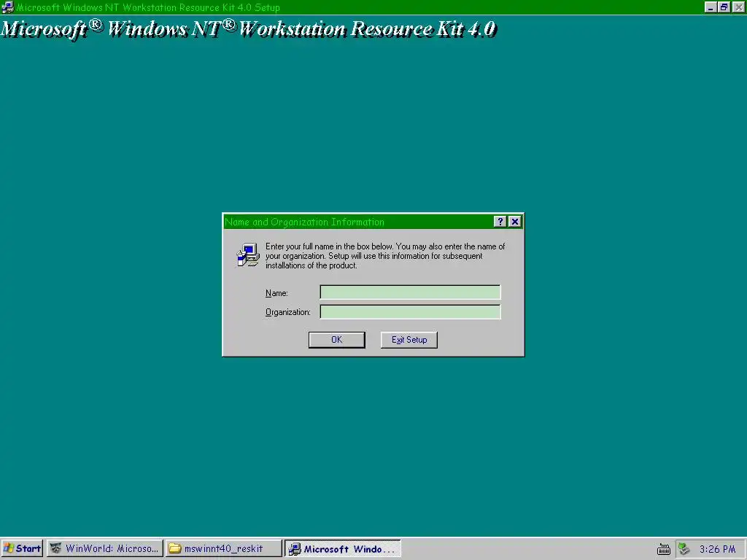
Task: Click the Name input field
Action: click(x=410, y=292)
